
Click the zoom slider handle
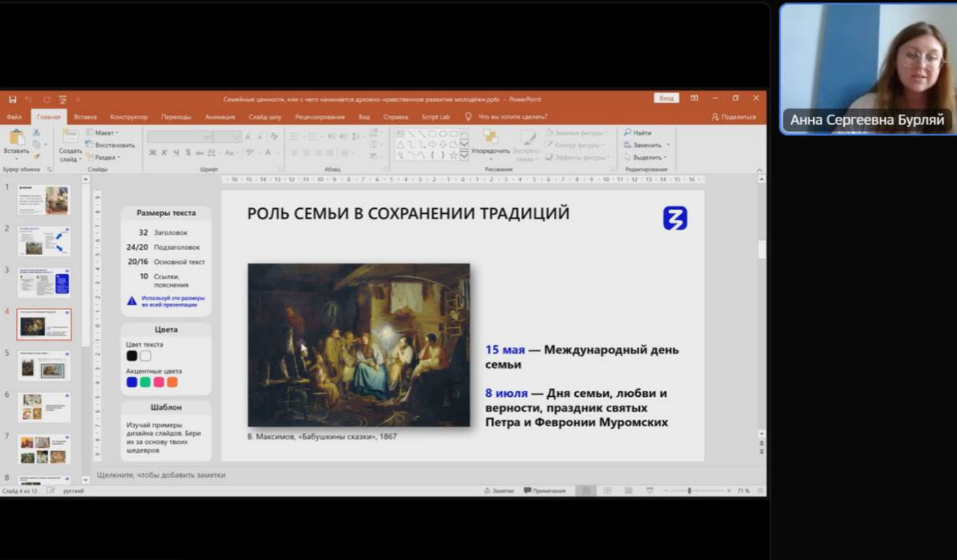click(x=689, y=491)
